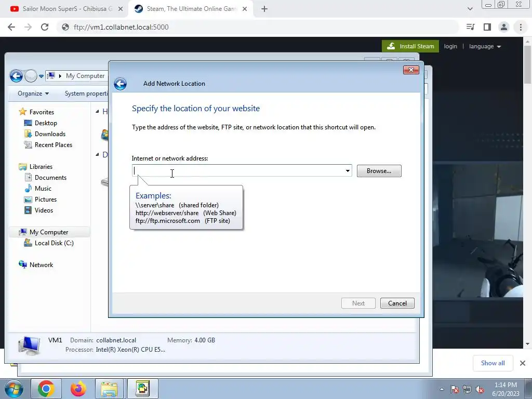The width and height of the screenshot is (532, 399).
Task: Select My Computer in navigation pane
Action: (x=49, y=232)
